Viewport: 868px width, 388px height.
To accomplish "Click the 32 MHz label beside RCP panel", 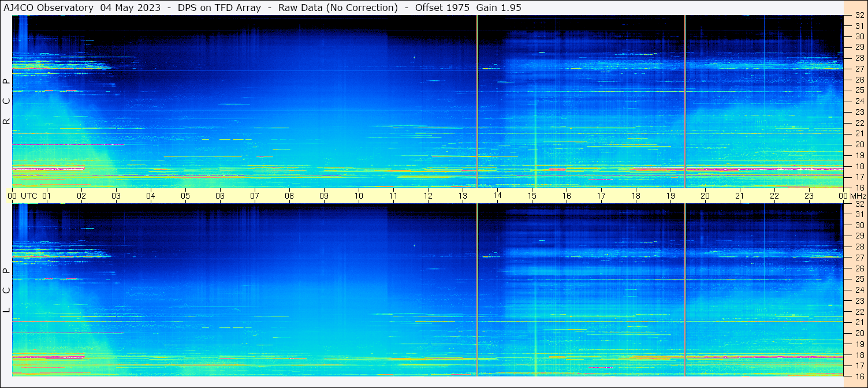I will point(859,16).
